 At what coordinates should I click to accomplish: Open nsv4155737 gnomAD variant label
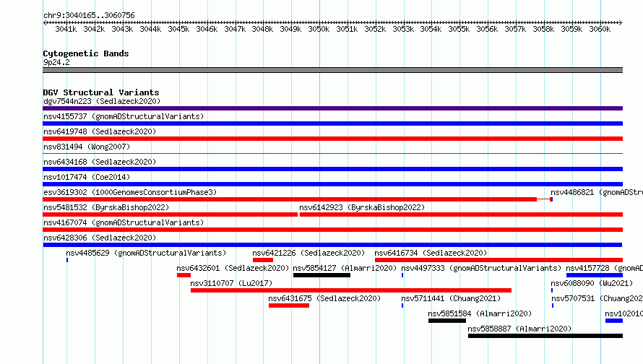(x=124, y=116)
